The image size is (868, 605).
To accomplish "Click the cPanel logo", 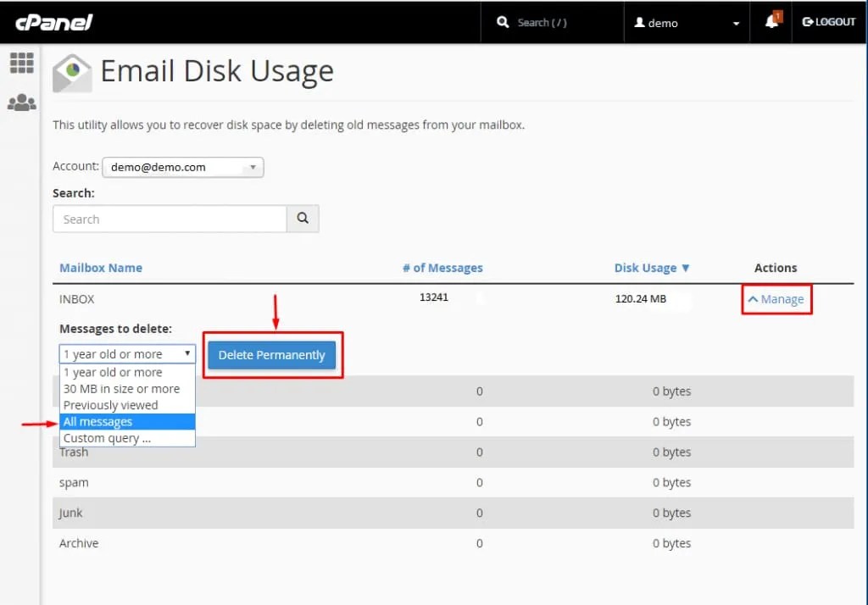I will pyautogui.click(x=53, y=23).
